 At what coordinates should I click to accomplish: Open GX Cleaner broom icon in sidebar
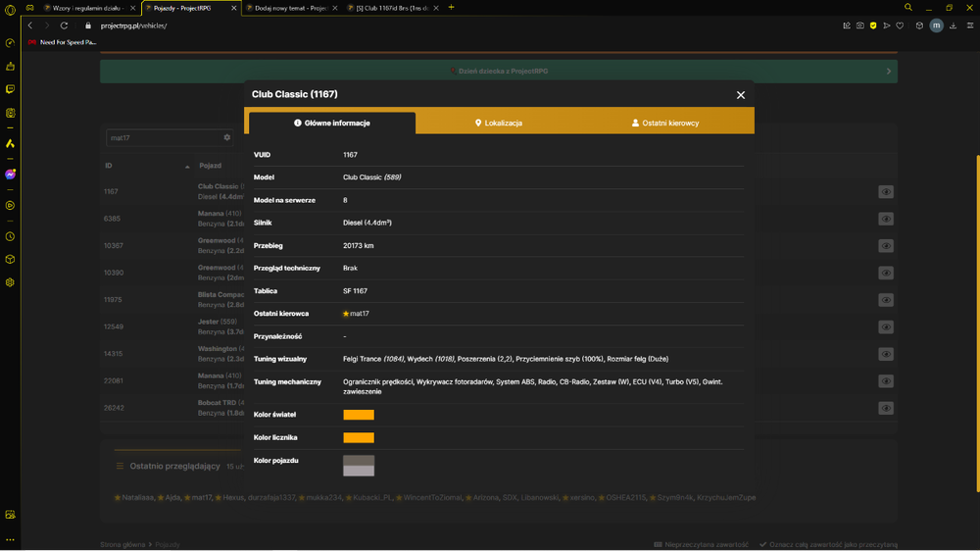pos(10,67)
